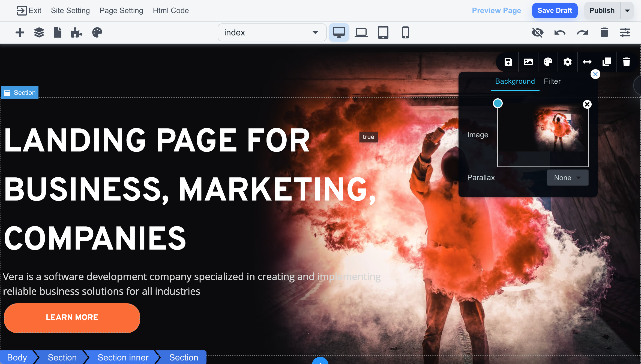Click the blue circle handle on image

click(498, 103)
